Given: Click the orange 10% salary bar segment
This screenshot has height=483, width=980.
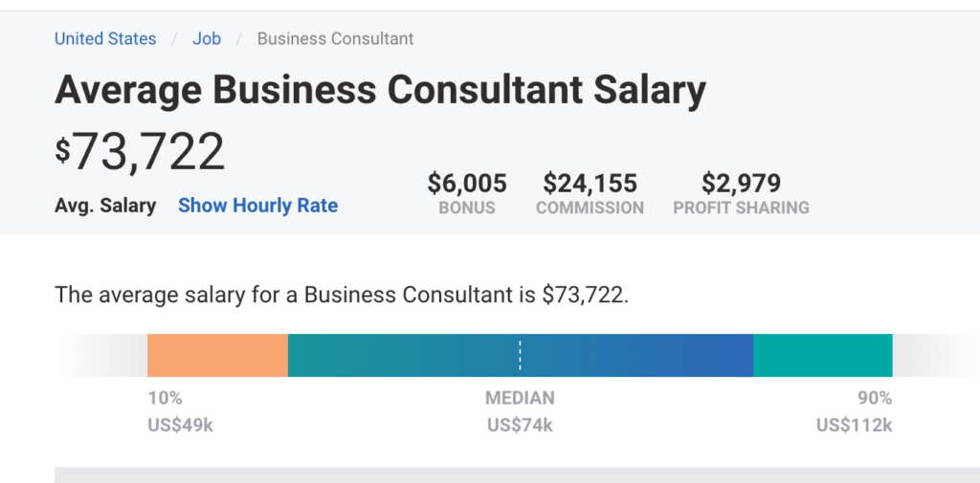Looking at the screenshot, I should pos(217,355).
